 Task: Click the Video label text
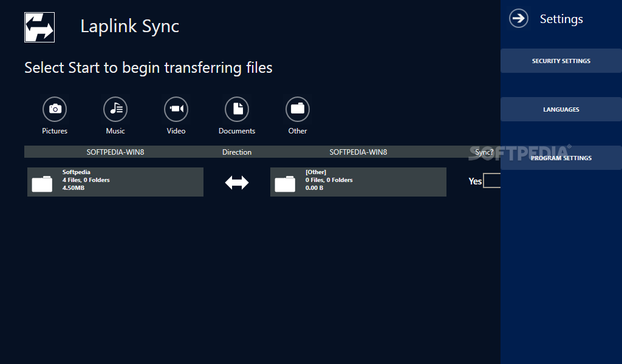click(176, 130)
